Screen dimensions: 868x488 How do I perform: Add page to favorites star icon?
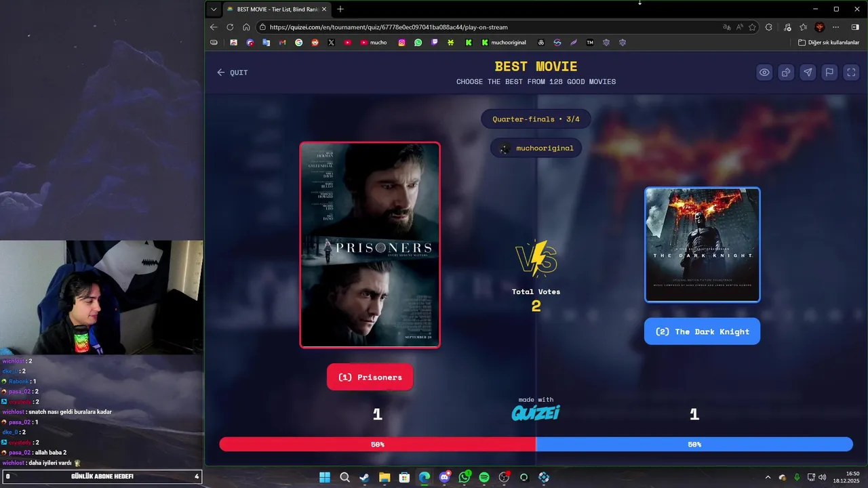click(x=752, y=27)
